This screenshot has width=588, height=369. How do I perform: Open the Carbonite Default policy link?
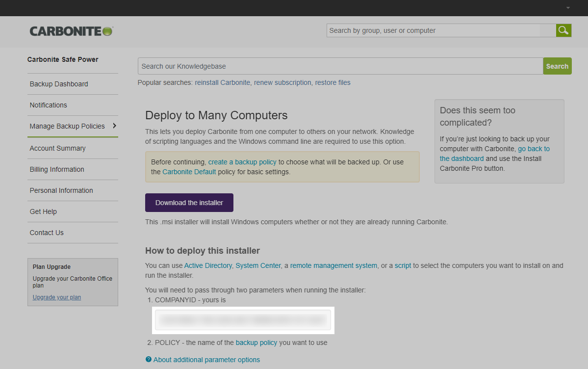(189, 172)
